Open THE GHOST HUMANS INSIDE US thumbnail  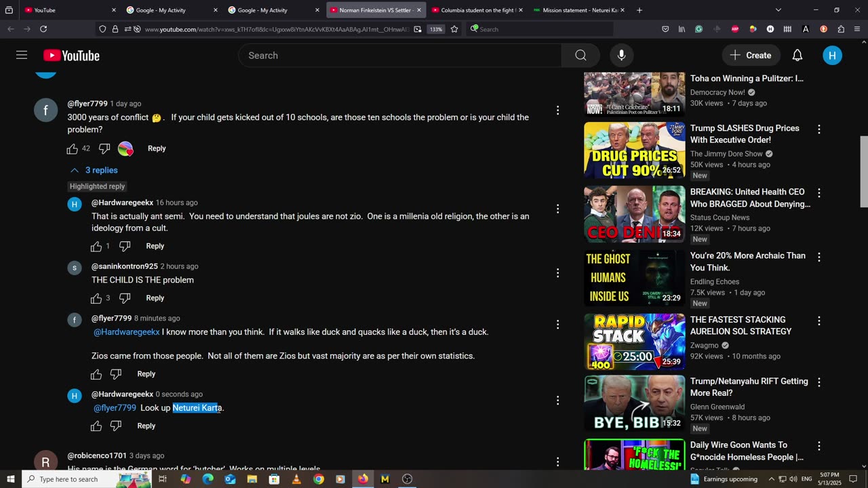[x=635, y=278]
